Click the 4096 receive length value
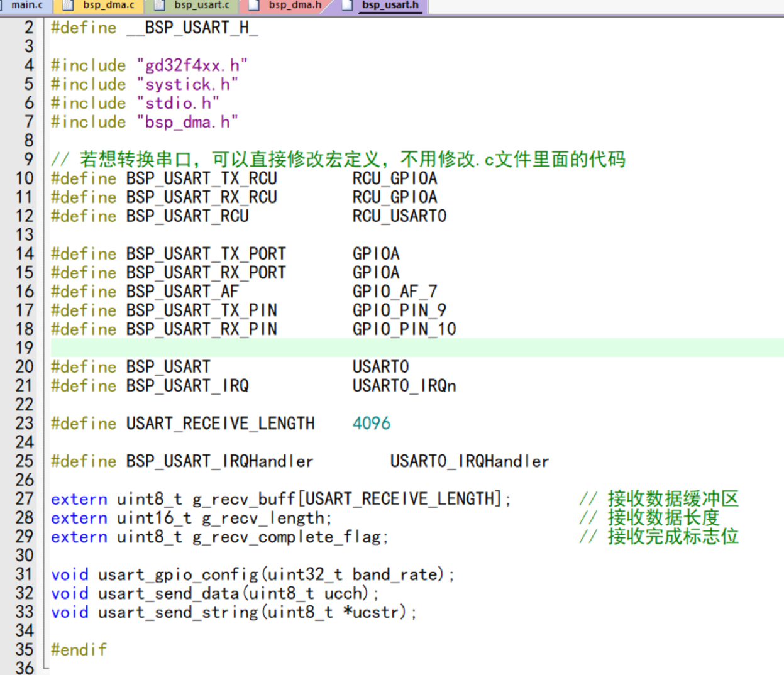 tap(371, 423)
